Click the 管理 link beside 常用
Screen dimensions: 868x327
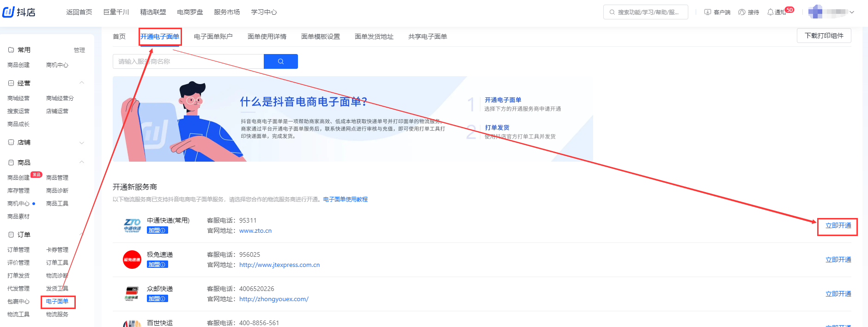[79, 50]
